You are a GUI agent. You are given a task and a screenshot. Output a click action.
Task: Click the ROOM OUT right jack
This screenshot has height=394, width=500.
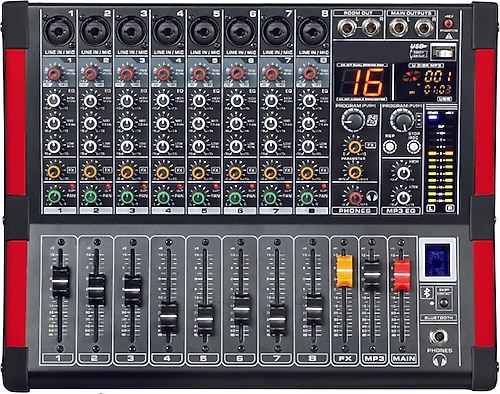coord(371,28)
